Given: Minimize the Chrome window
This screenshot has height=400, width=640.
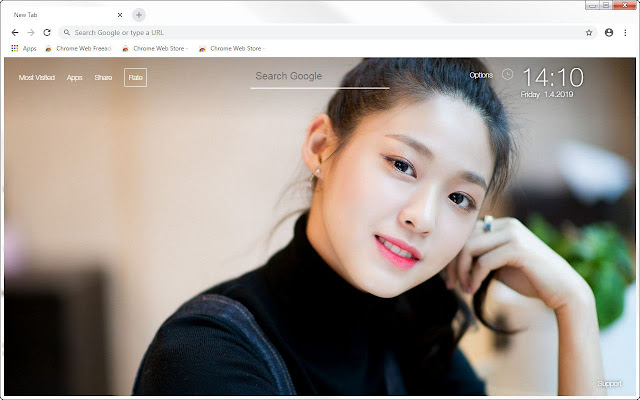Looking at the screenshot, I should coord(593,5).
